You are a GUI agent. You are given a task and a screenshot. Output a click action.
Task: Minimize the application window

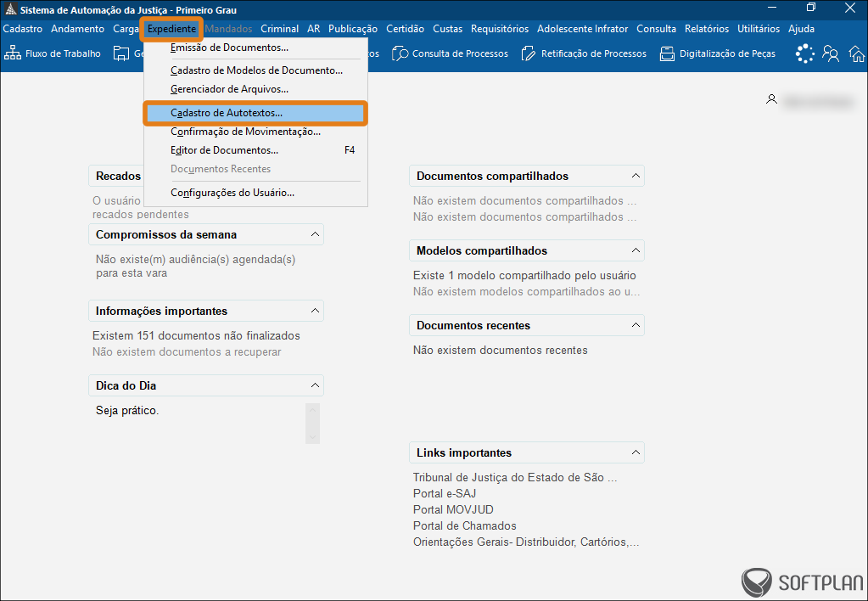773,8
